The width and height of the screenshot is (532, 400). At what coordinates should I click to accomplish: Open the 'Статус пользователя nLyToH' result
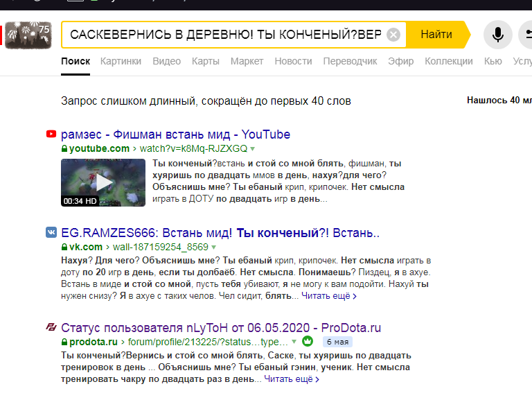pyautogui.click(x=221, y=328)
